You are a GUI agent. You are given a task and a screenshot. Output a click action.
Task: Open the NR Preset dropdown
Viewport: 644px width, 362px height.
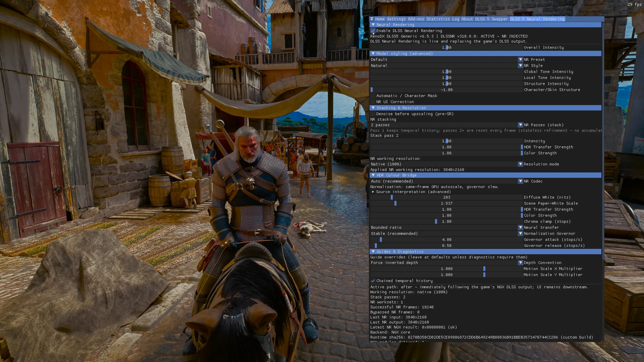point(446,59)
